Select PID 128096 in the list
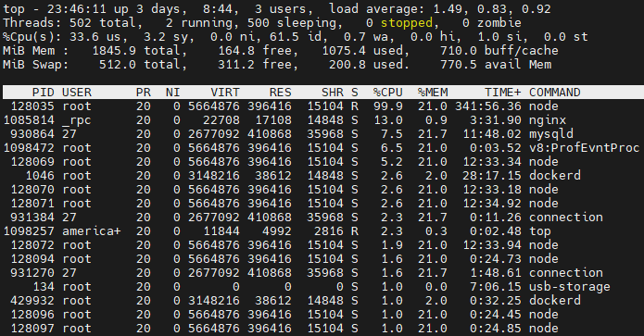 (32, 315)
